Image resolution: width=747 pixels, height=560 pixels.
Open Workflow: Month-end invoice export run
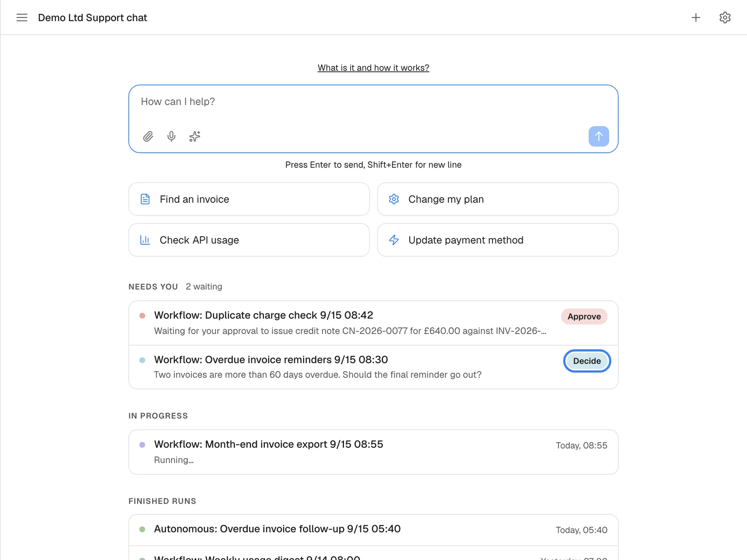(x=373, y=452)
